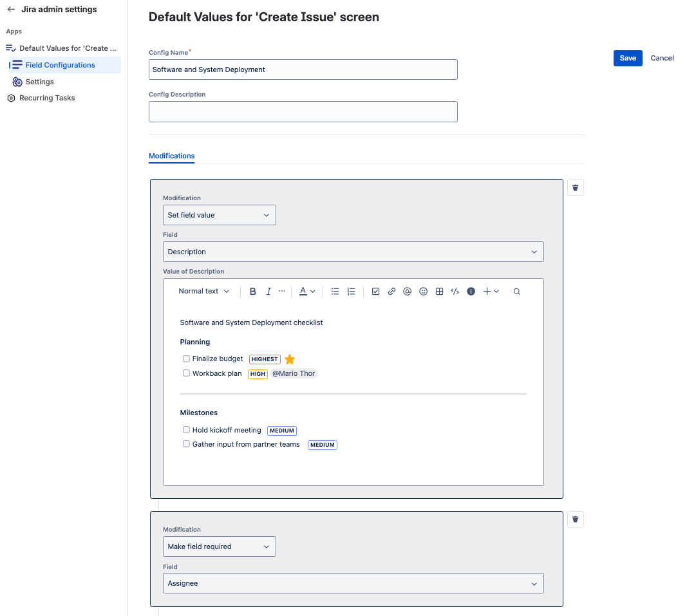Click the Cancel link
Viewport: 687px width, 616px height.
pyautogui.click(x=662, y=58)
